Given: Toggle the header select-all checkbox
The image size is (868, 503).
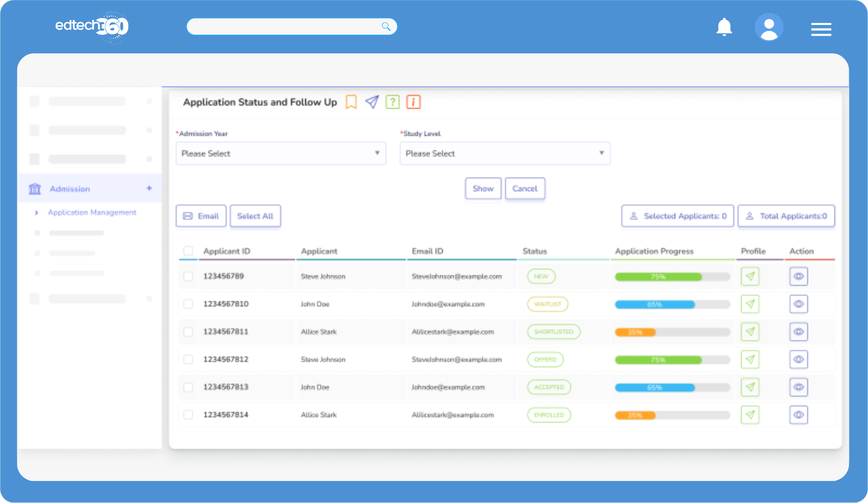Looking at the screenshot, I should (x=188, y=251).
